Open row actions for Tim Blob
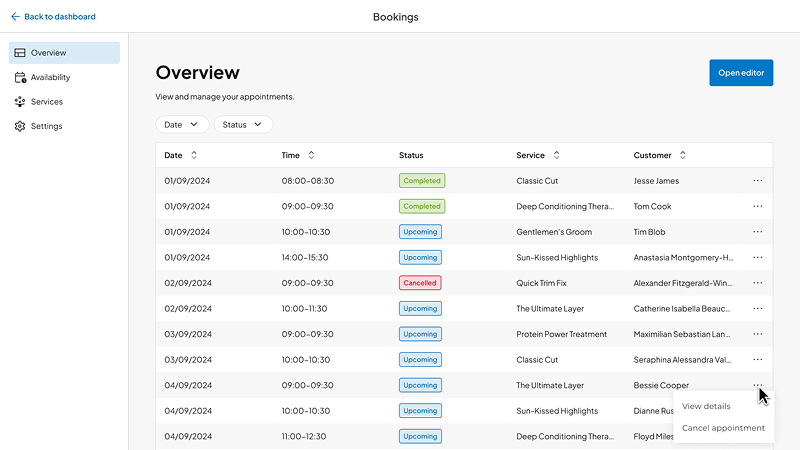The image size is (800, 450). (x=757, y=232)
